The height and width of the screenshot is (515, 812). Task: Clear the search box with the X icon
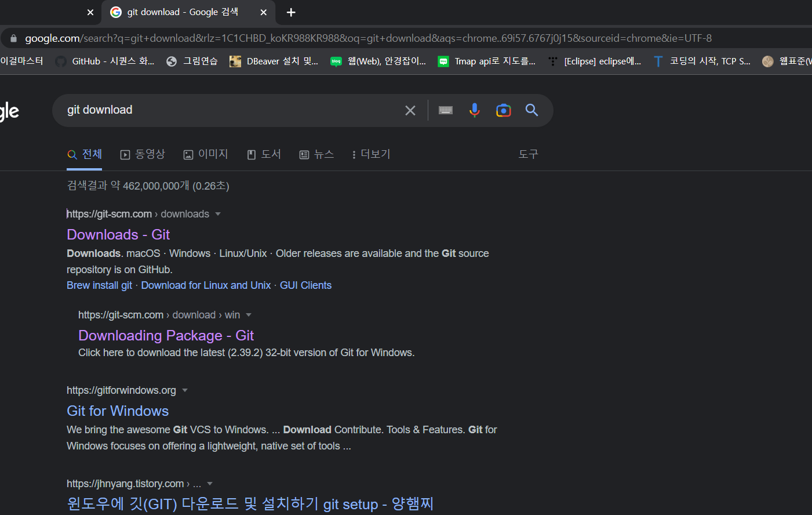(410, 110)
